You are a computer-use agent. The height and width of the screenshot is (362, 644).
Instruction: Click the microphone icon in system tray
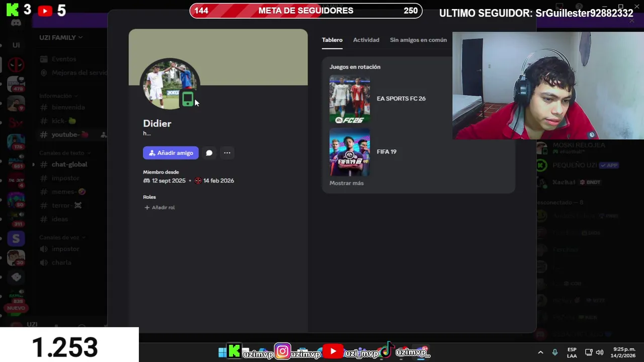tap(555, 352)
